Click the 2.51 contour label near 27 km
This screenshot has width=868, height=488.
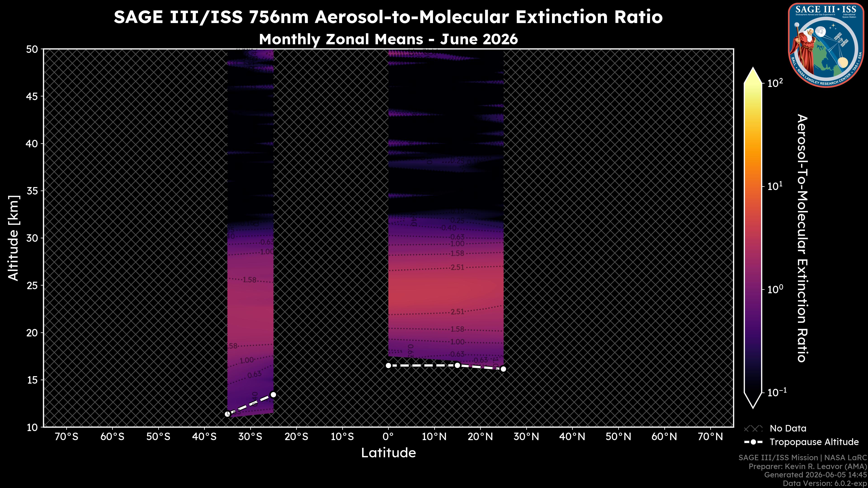pos(458,267)
